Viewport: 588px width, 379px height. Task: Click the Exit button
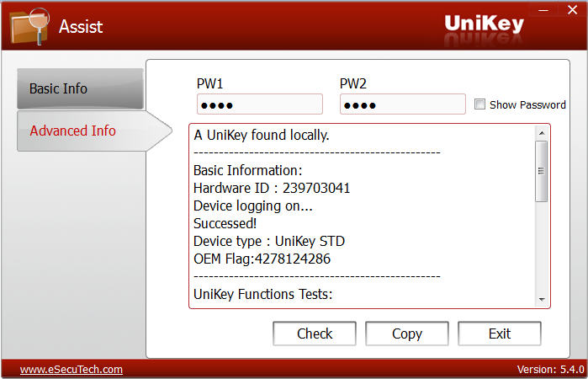[500, 334]
